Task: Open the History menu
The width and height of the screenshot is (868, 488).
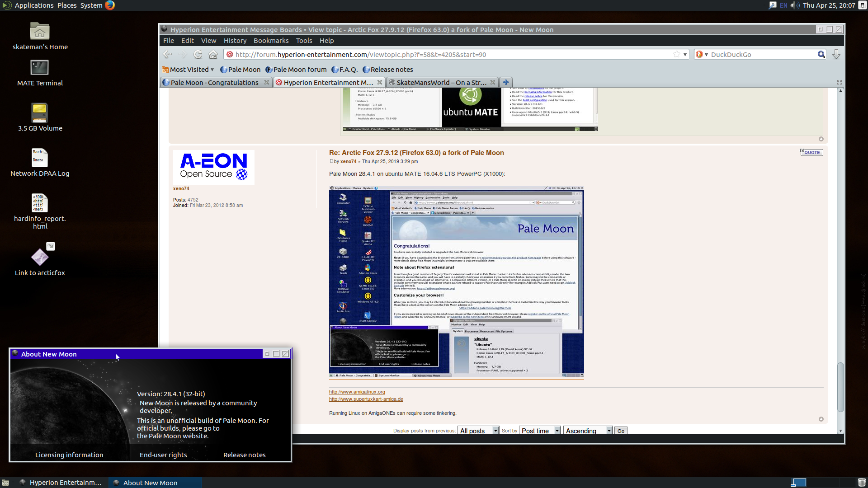Action: [235, 41]
